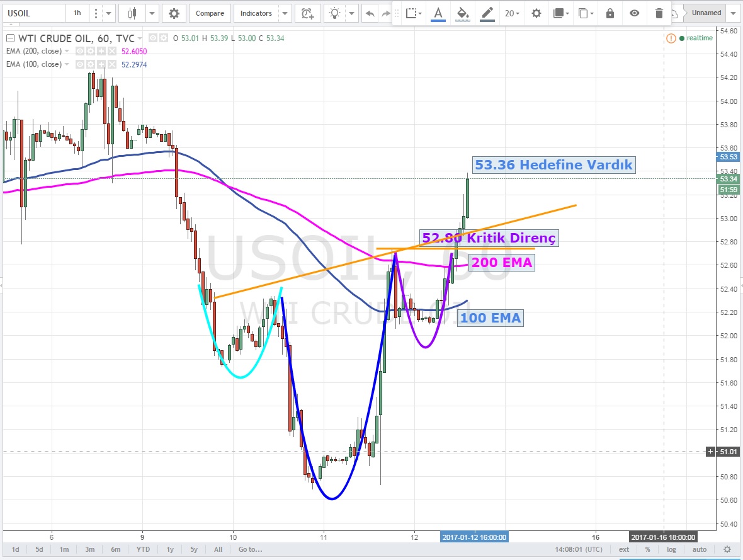Open chart properties gear in top toolbar
The width and height of the screenshot is (743, 560).
point(174,13)
